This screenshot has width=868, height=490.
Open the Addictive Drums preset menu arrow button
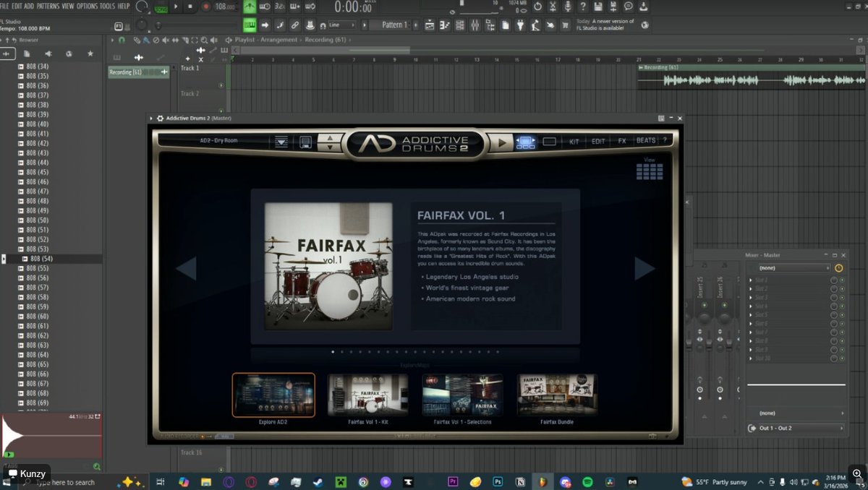pyautogui.click(x=281, y=142)
